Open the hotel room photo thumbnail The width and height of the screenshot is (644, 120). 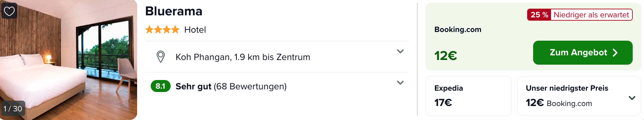point(68,60)
